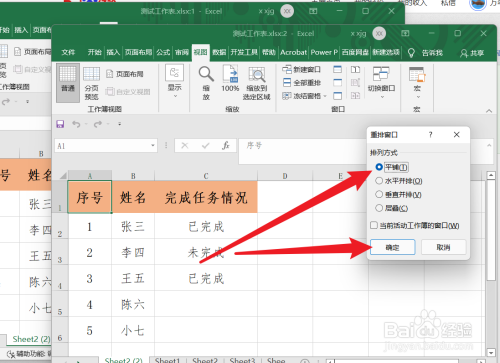Switch to Page Layout view (页面布局) in ribbon group
This screenshot has width=500, height=363.
(125, 74)
